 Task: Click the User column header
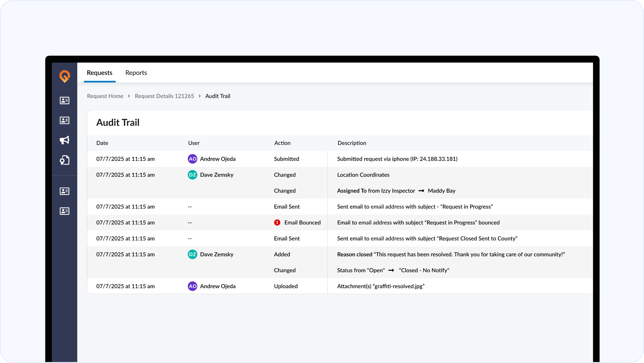coord(194,143)
